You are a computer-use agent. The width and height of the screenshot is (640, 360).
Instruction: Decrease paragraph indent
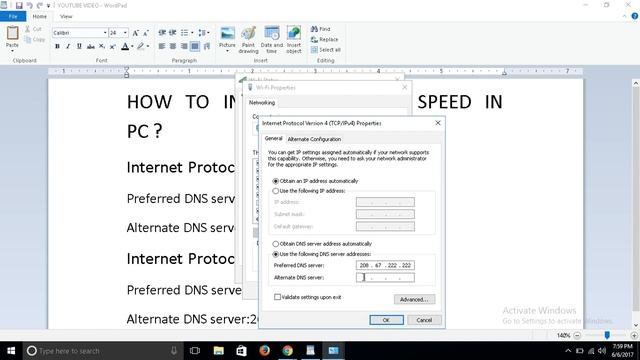(x=162, y=33)
